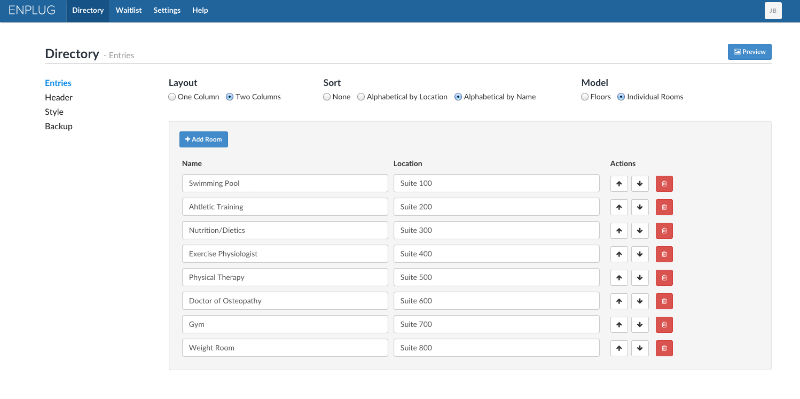Delete the Nutrition/Dietics entry
The width and height of the screenshot is (800, 399).
point(664,231)
